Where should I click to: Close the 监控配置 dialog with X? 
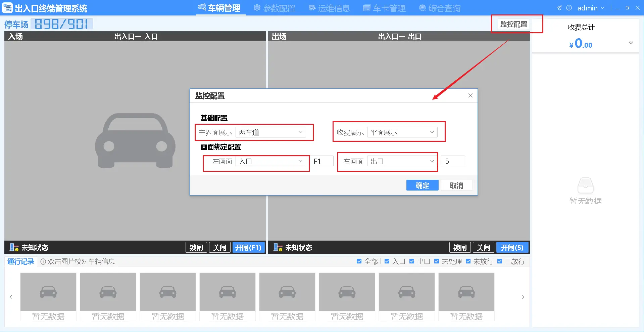470,95
